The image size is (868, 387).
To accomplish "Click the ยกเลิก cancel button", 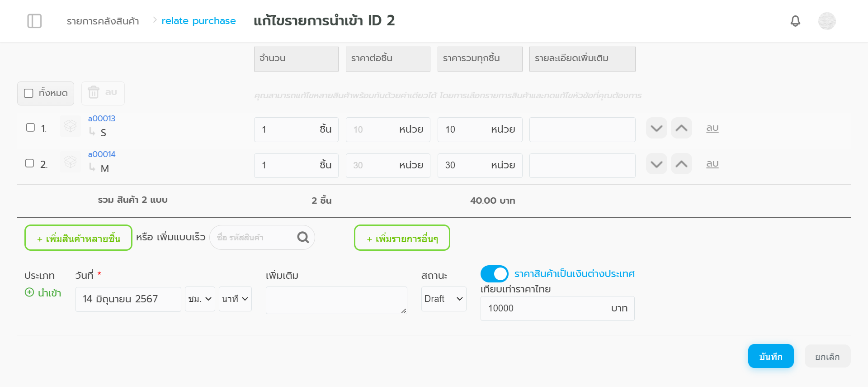I will [827, 356].
